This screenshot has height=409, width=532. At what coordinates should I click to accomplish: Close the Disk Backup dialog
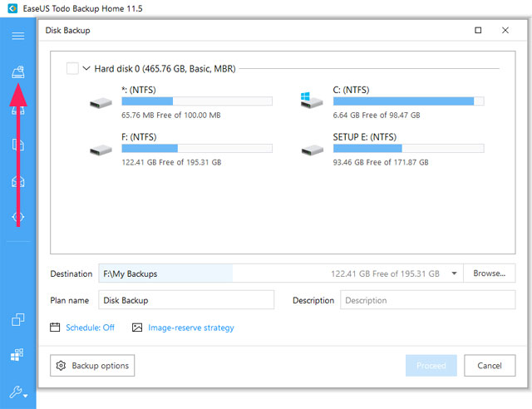(505, 30)
